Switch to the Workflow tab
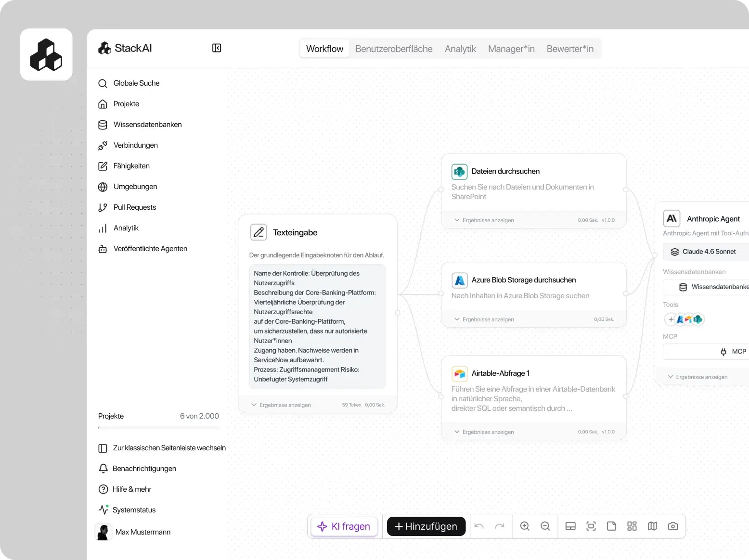 324,49
